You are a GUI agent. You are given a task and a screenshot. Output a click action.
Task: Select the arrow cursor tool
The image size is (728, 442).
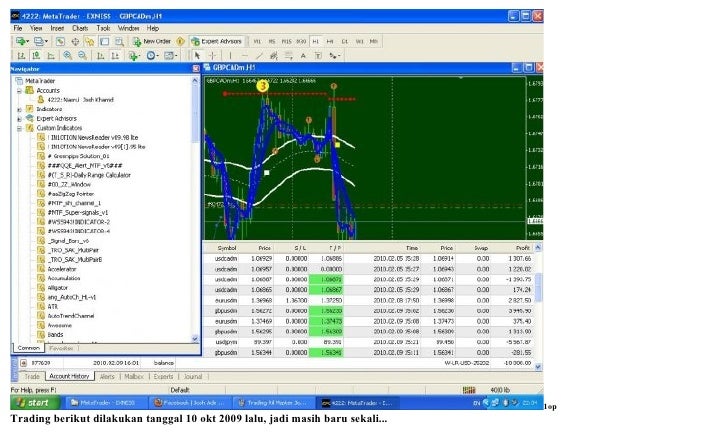(x=197, y=56)
